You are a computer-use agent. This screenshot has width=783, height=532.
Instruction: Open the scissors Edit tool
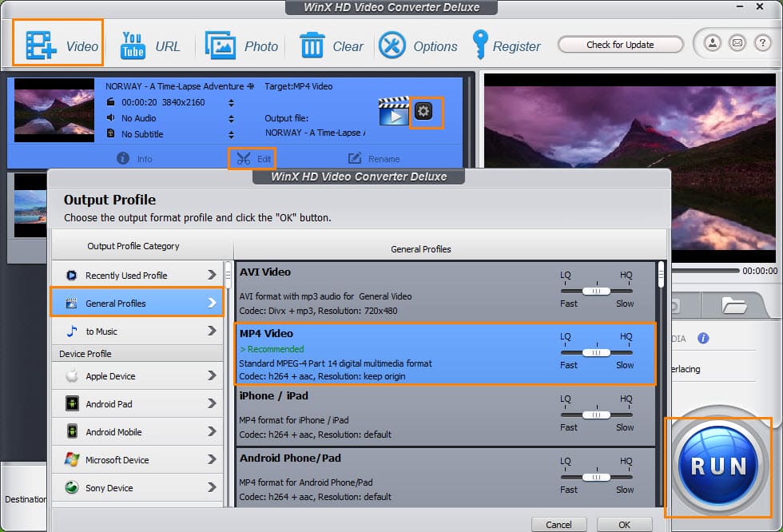[x=252, y=159]
